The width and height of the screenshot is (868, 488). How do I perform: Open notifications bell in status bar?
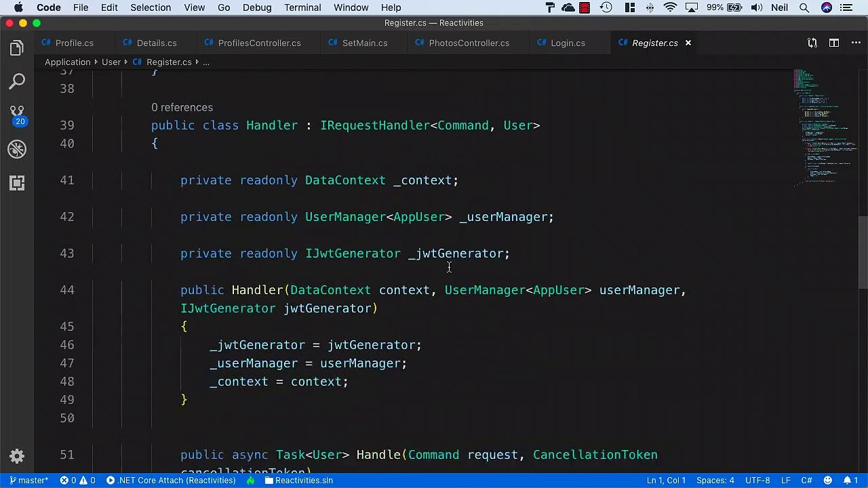[x=850, y=481]
